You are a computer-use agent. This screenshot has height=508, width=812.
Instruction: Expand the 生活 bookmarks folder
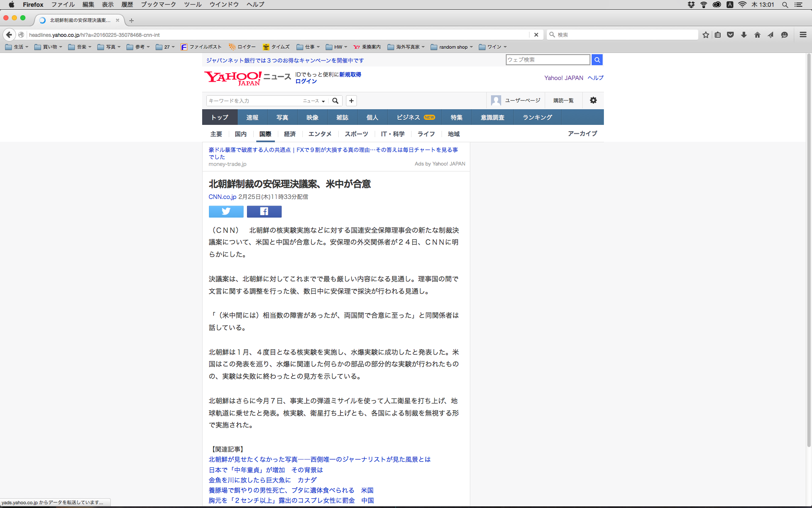[17, 47]
